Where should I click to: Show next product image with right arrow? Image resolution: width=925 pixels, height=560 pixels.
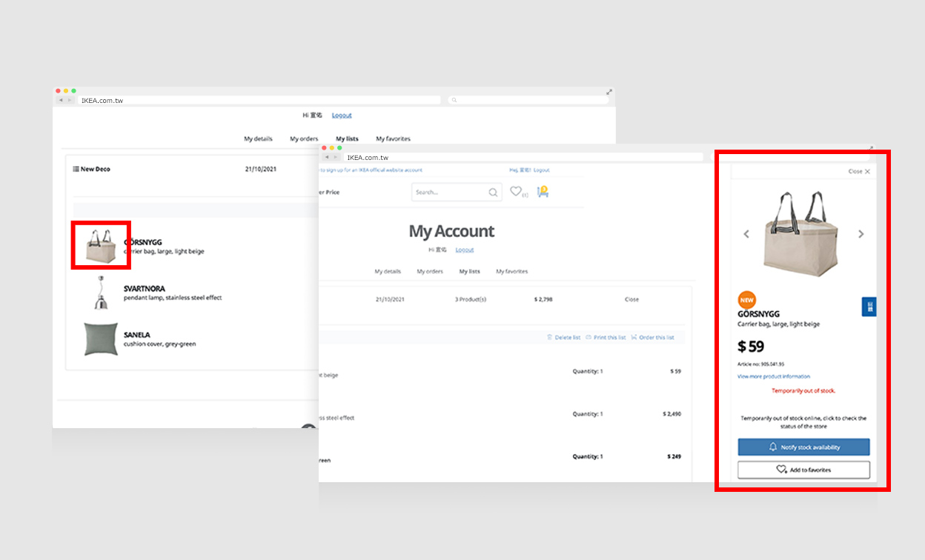[x=861, y=234]
